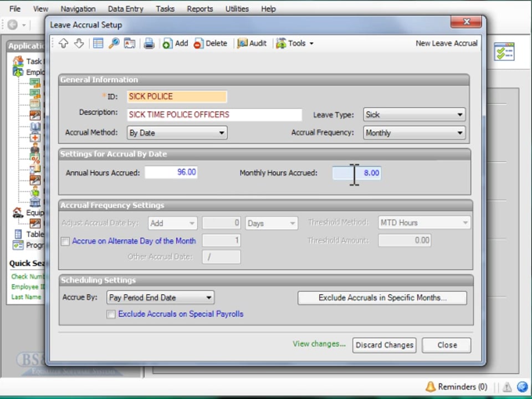Click Exclude Accruals in Specific Months button
Image resolution: width=532 pixels, height=399 pixels.
pyautogui.click(x=382, y=298)
